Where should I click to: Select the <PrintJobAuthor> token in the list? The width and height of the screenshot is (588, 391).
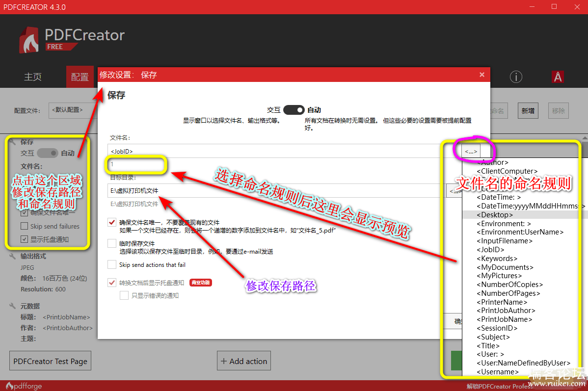coord(506,311)
